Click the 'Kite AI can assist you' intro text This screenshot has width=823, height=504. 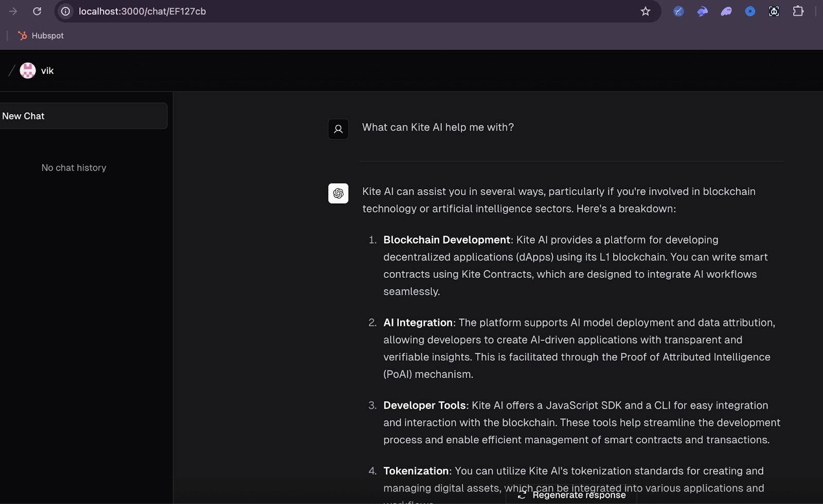pyautogui.click(x=559, y=200)
